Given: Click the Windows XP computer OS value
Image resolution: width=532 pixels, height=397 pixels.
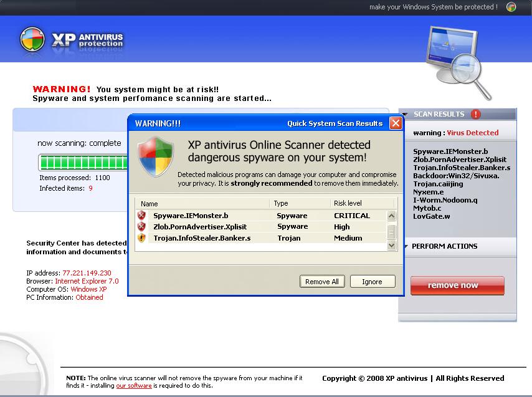Looking at the screenshot, I should coord(88,289).
